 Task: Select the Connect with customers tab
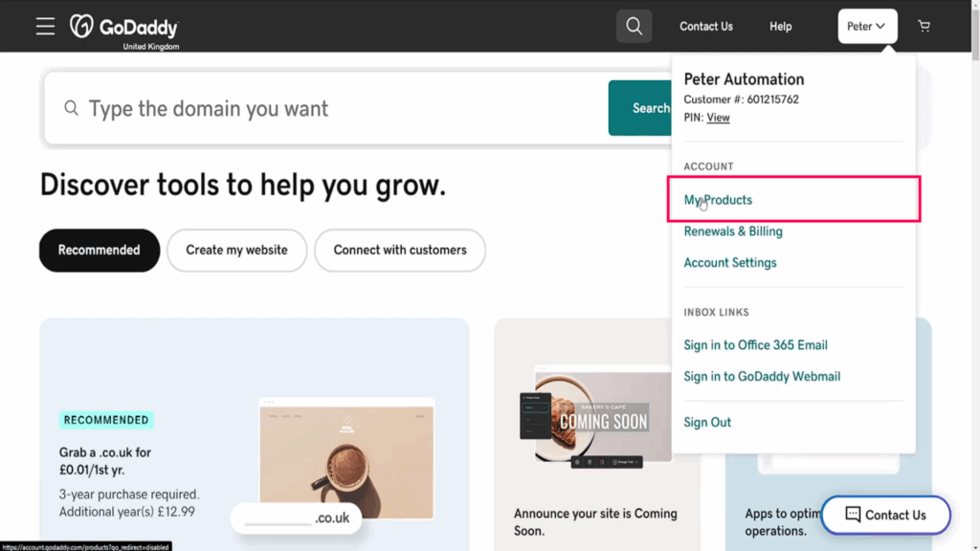400,250
